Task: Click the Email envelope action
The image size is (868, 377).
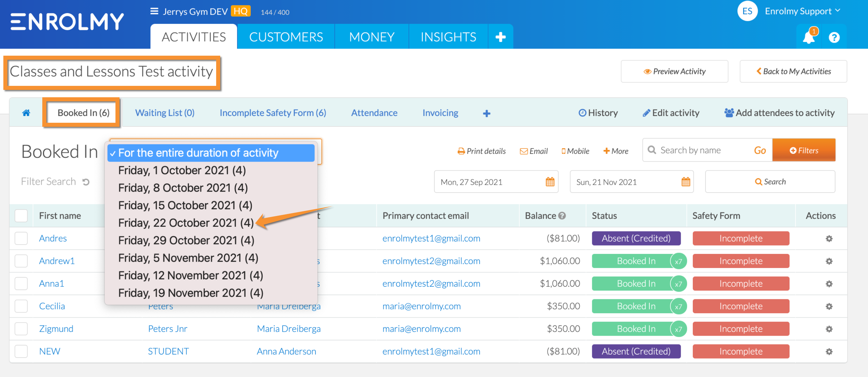Action: tap(533, 151)
